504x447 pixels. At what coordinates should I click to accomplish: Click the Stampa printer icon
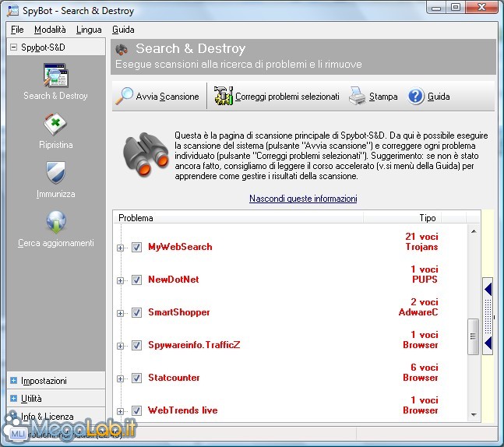[x=357, y=96]
